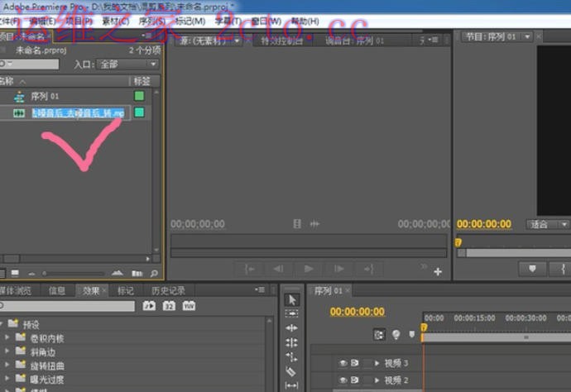The width and height of the screenshot is (571, 392).
Task: Open the Effects panel flyout menu
Action: (x=260, y=289)
